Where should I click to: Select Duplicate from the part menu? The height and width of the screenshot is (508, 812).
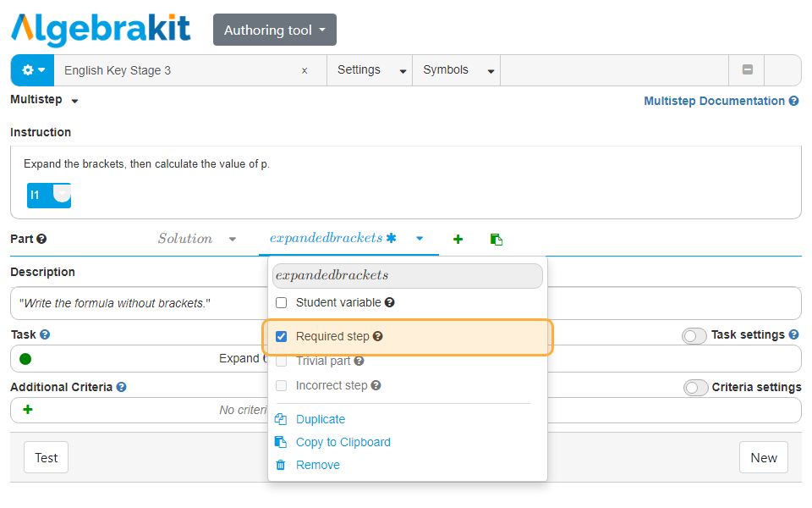320,419
